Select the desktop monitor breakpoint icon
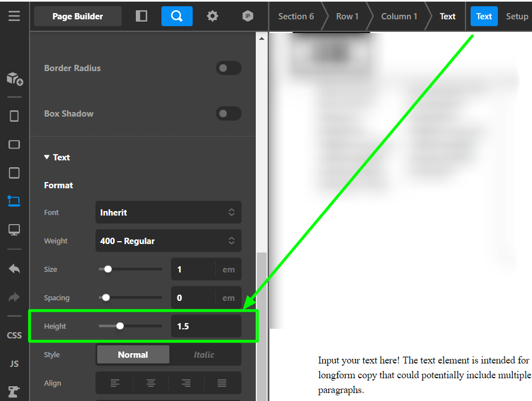Image resolution: width=532 pixels, height=401 pixels. click(x=14, y=230)
